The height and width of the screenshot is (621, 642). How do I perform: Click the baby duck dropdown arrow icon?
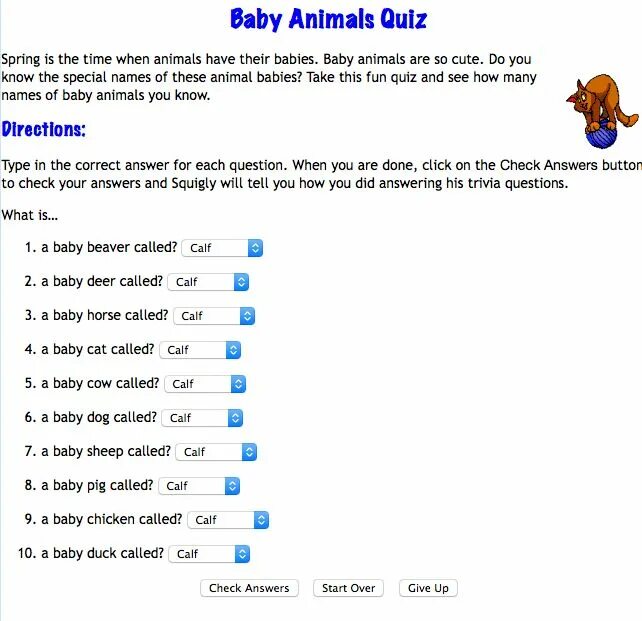pos(241,554)
